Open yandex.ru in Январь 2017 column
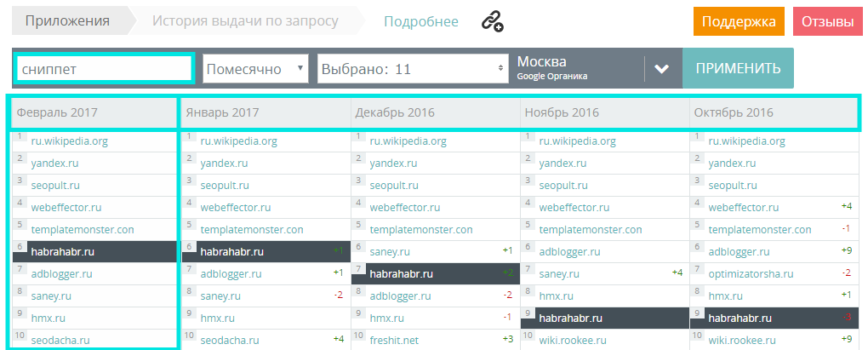The width and height of the screenshot is (868, 350). 224,164
